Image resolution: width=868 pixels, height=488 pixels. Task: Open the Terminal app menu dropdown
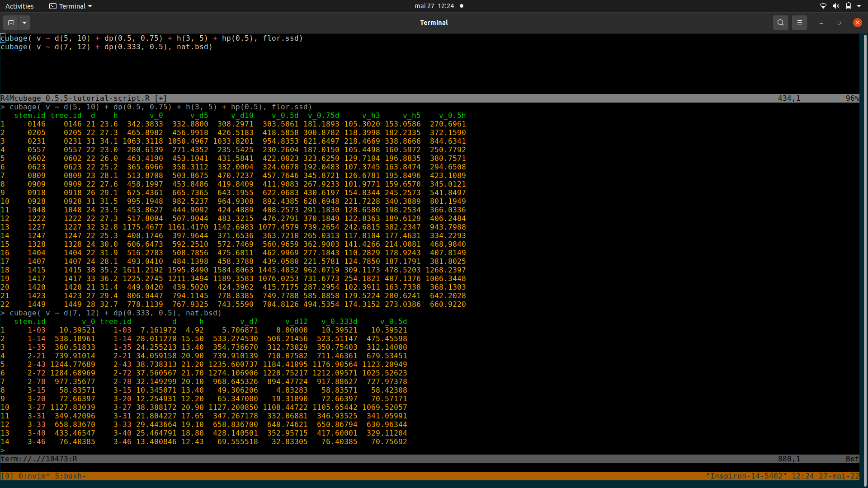71,6
